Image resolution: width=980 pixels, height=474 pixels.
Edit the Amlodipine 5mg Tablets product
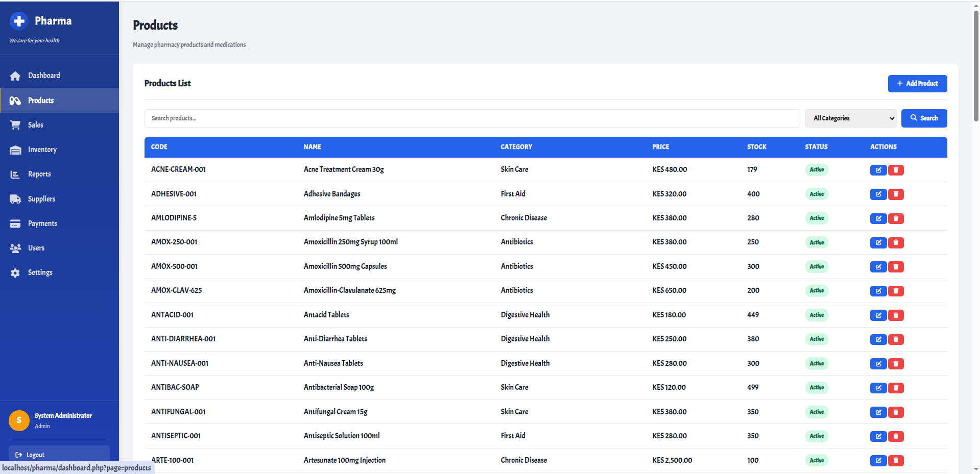pos(878,218)
